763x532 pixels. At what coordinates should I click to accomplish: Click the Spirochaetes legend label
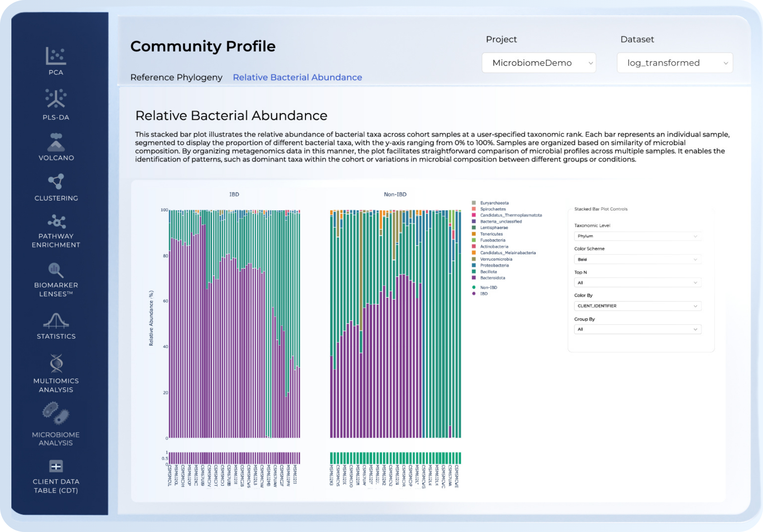(x=493, y=209)
